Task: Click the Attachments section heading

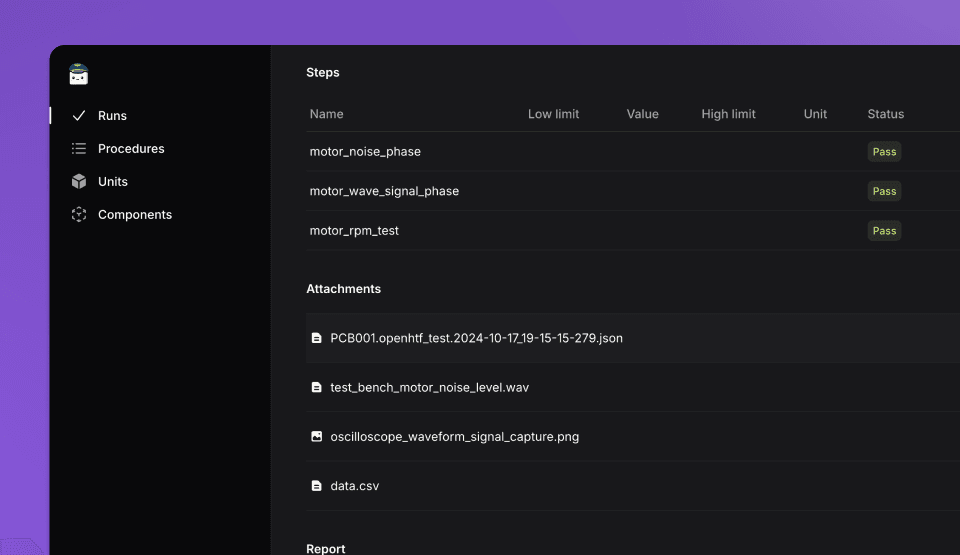Action: 343,289
